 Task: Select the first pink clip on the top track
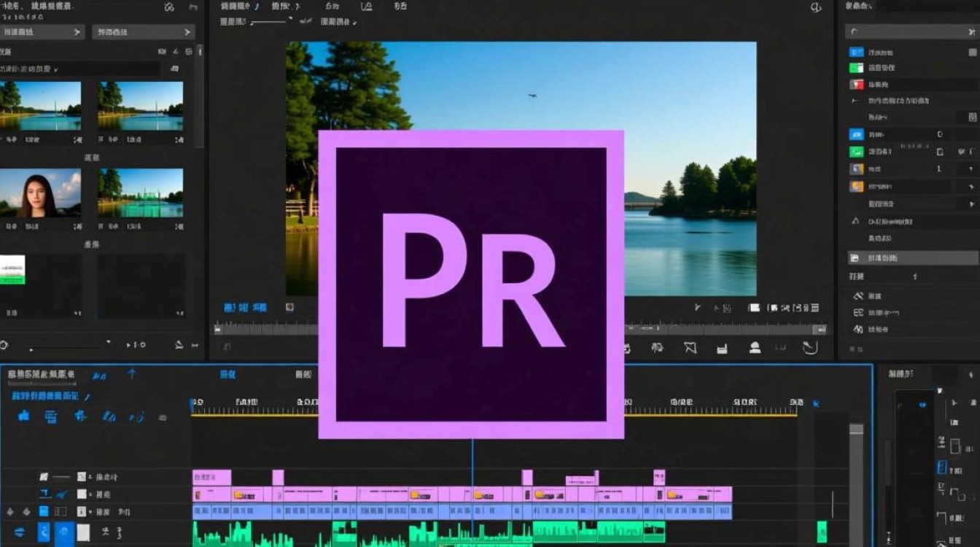click(x=211, y=477)
